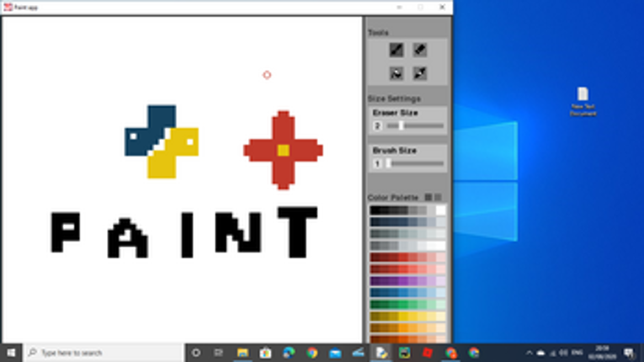Click the active Paint app taskbar icon
The image size is (644, 362).
[381, 353]
